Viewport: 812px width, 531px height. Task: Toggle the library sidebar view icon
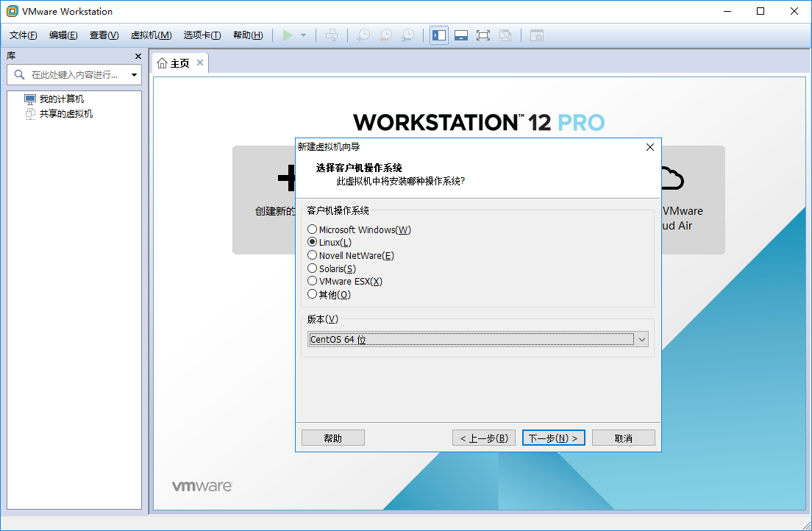tap(439, 35)
